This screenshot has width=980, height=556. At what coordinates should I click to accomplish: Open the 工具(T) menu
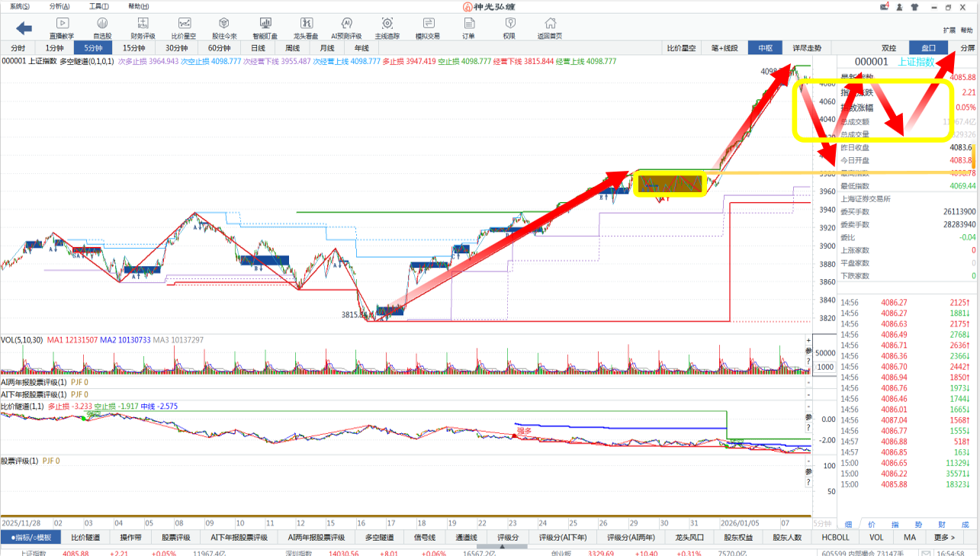pyautogui.click(x=99, y=6)
